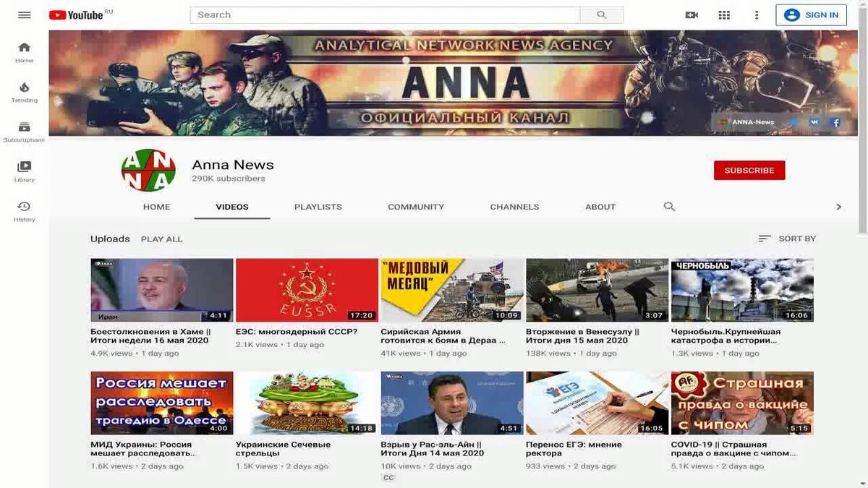Click Play All uploads
868x488 pixels.
tap(162, 239)
